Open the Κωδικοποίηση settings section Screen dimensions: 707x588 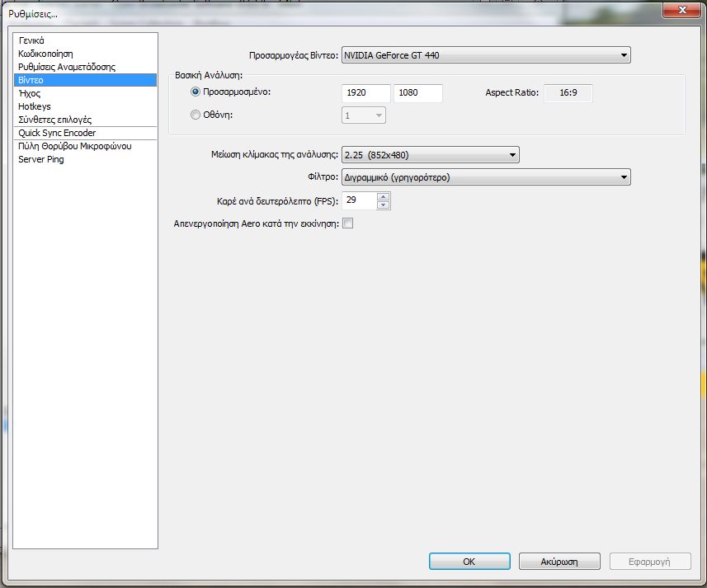pyautogui.click(x=85, y=54)
